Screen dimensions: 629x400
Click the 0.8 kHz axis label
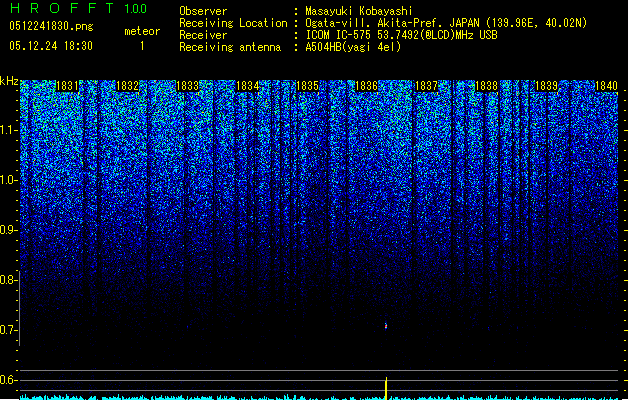pyautogui.click(x=9, y=280)
